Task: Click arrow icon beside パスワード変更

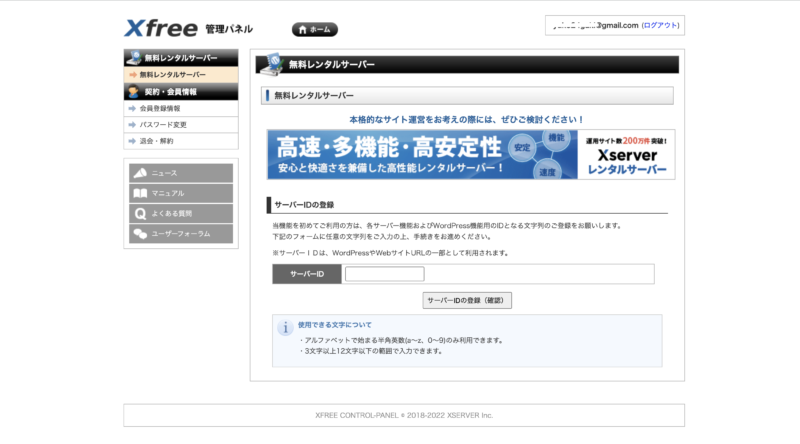Action: (x=133, y=125)
